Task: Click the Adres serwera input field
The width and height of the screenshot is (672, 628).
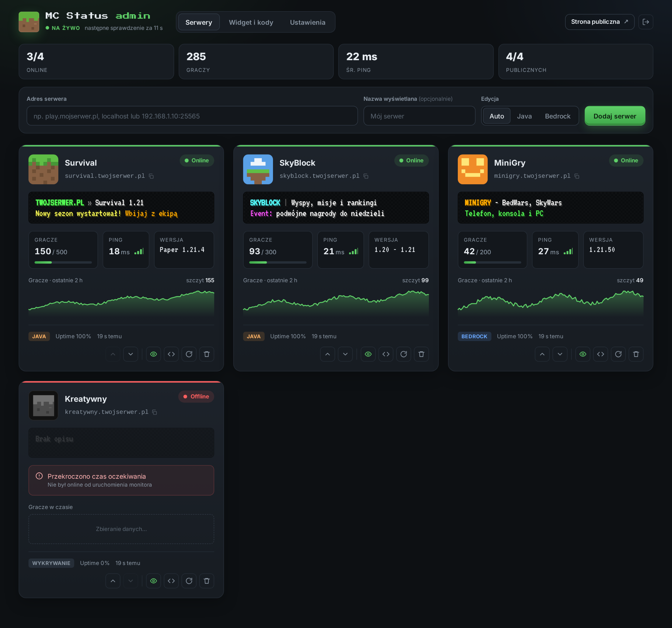Action: pyautogui.click(x=192, y=116)
